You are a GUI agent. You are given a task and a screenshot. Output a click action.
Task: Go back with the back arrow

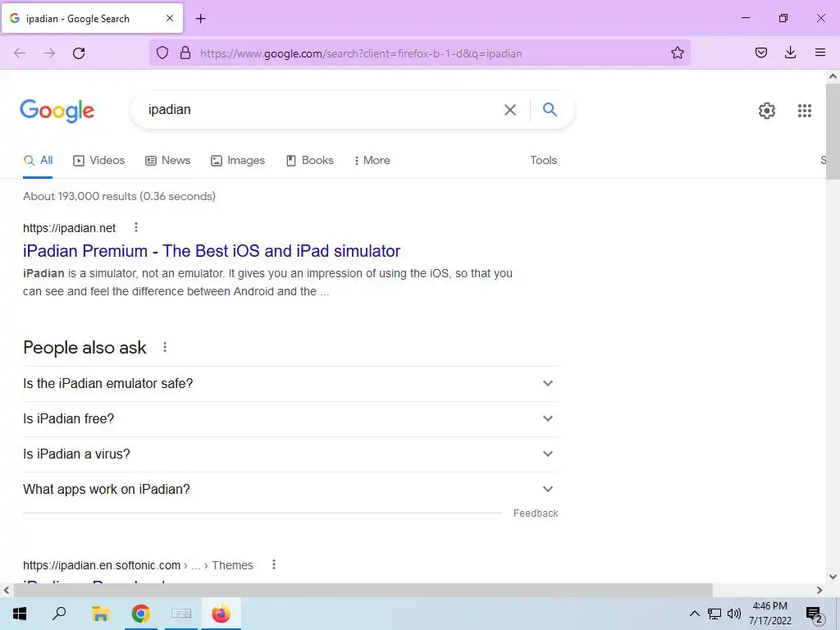point(20,53)
